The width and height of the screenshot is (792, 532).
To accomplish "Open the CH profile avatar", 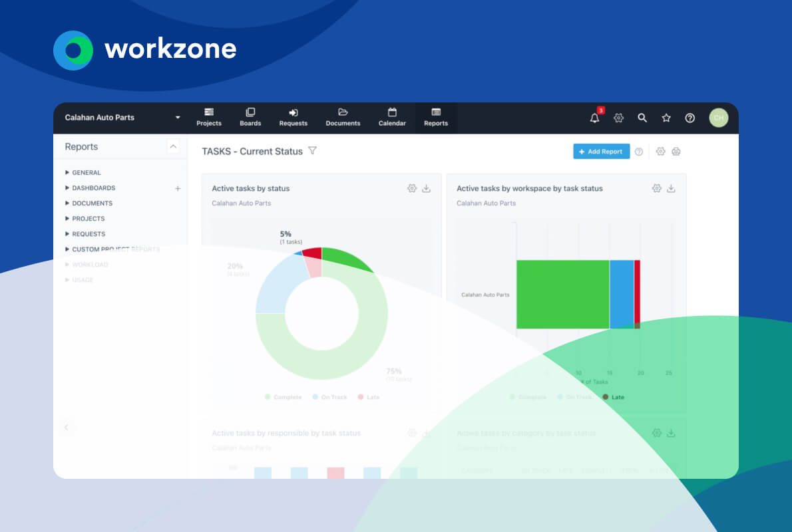I will [x=719, y=117].
